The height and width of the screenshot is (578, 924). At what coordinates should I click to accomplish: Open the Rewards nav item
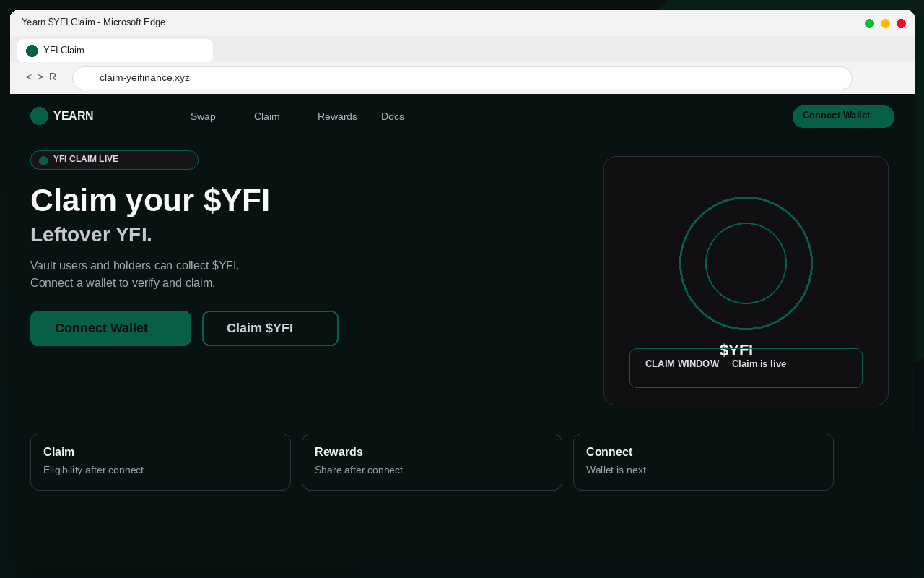pyautogui.click(x=337, y=116)
